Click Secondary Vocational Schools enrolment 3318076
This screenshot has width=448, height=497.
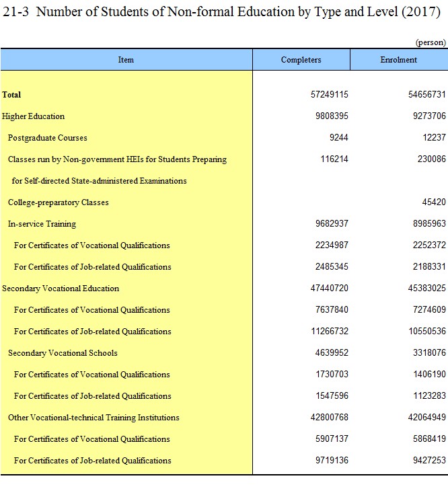(x=429, y=353)
